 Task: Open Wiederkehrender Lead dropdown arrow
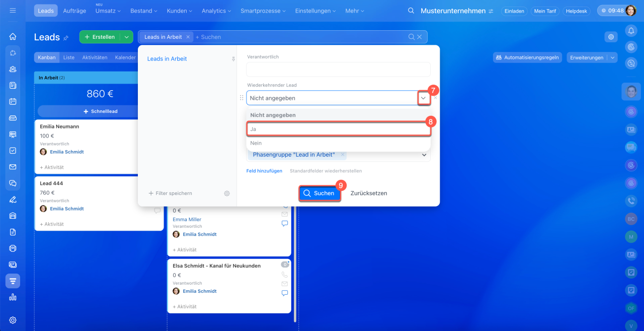tap(424, 98)
